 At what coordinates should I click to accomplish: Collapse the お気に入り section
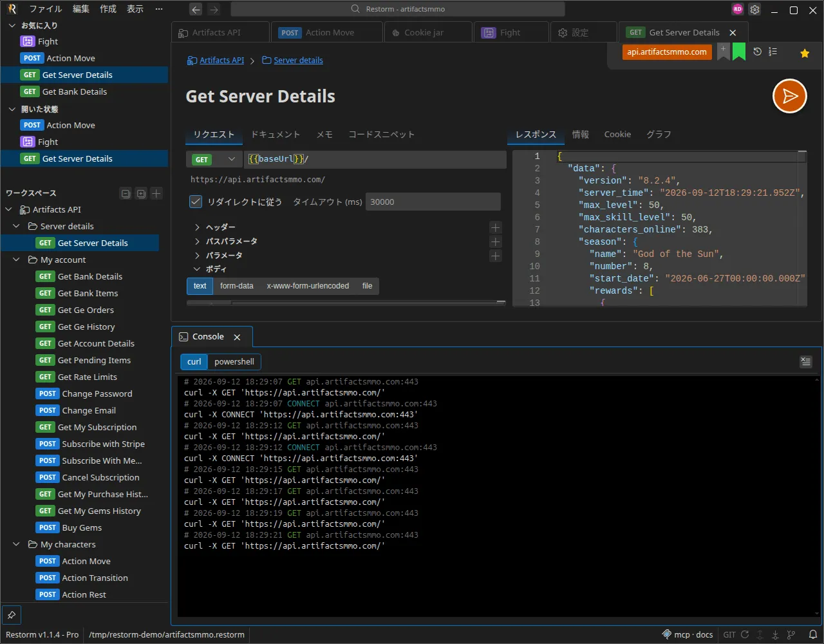12,26
